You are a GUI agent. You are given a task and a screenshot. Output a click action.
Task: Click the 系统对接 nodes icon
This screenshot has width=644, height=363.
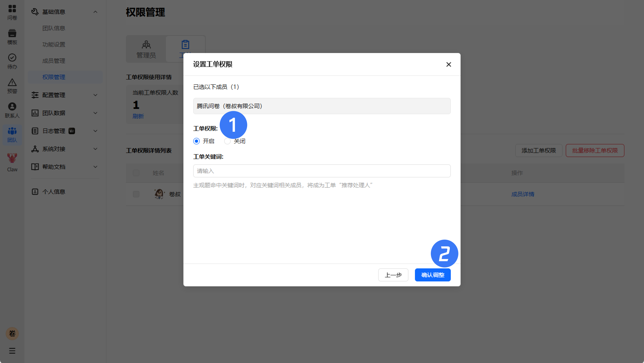[35, 149]
